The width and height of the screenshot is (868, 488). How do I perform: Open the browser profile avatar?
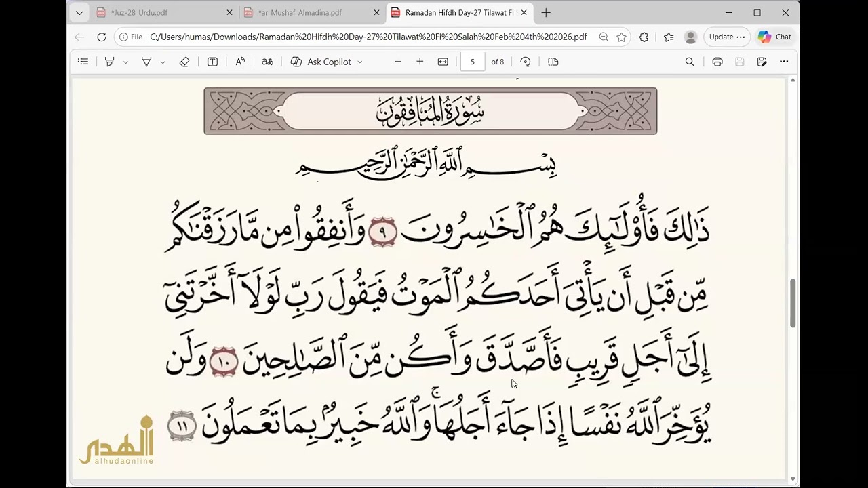[690, 37]
